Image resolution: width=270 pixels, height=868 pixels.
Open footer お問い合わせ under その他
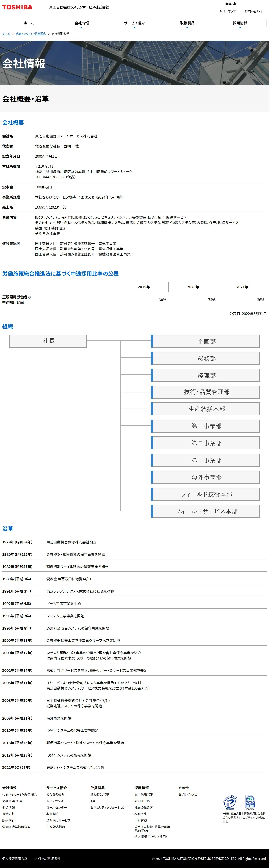click(x=188, y=795)
